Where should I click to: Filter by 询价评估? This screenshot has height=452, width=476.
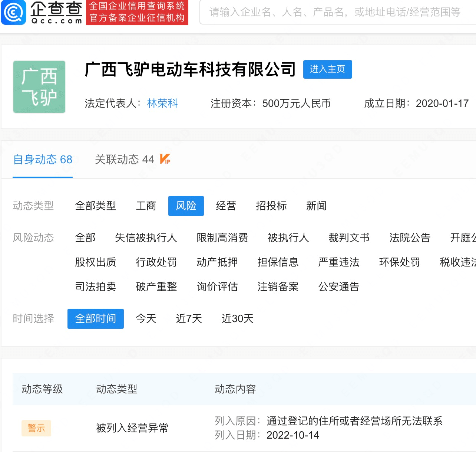(217, 286)
